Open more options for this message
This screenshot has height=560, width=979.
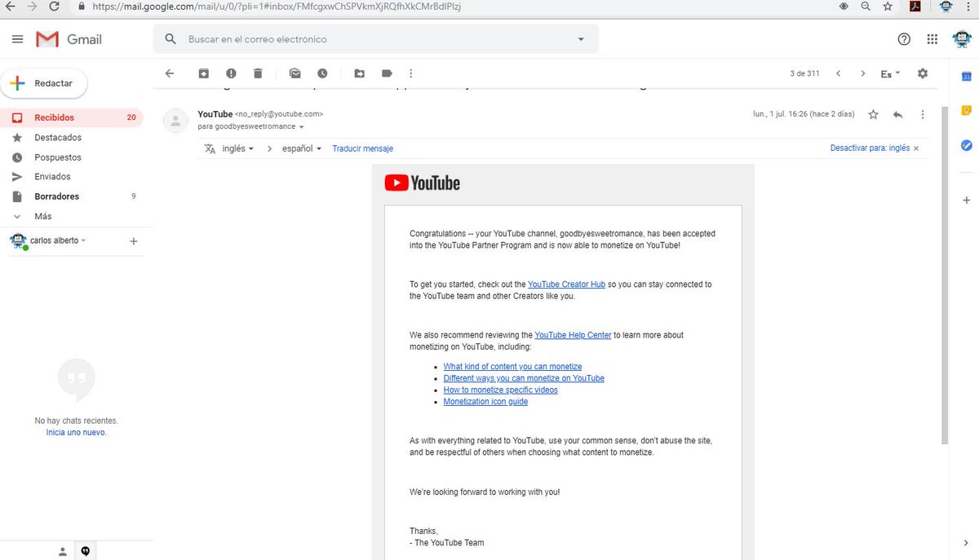(x=923, y=115)
